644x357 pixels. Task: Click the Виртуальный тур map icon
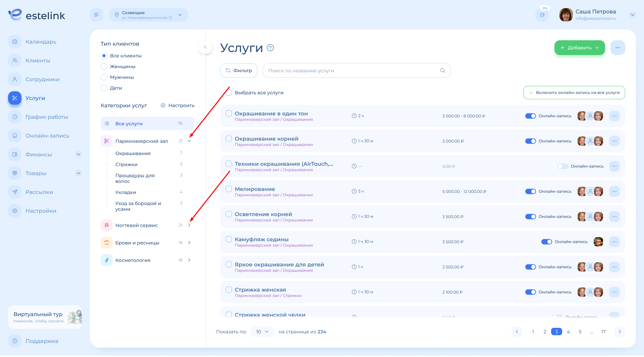[74, 317]
